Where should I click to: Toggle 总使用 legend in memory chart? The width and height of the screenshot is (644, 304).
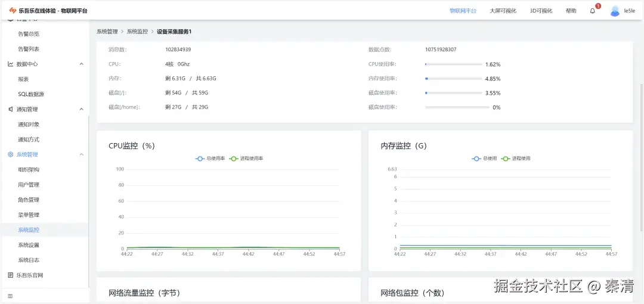(x=485, y=158)
